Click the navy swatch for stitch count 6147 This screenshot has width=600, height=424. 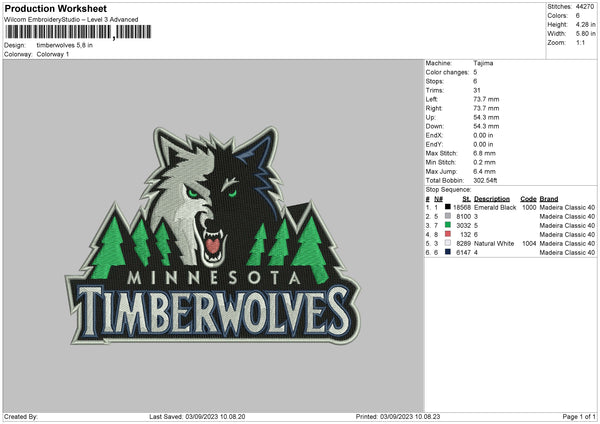click(x=447, y=252)
